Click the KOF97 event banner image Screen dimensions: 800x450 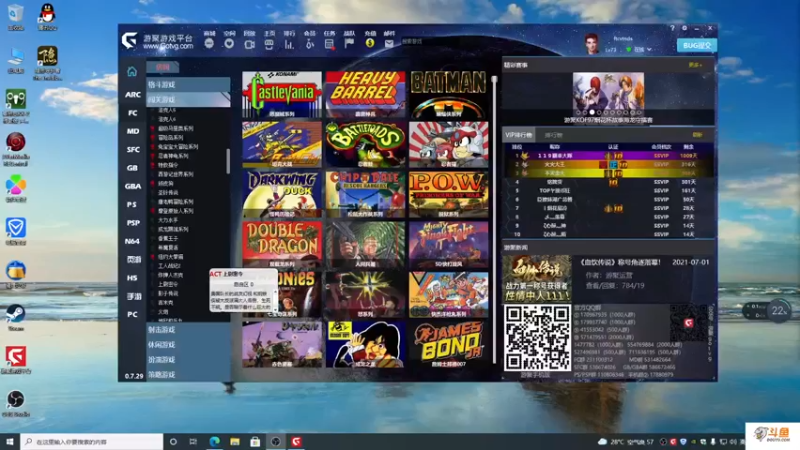point(608,94)
